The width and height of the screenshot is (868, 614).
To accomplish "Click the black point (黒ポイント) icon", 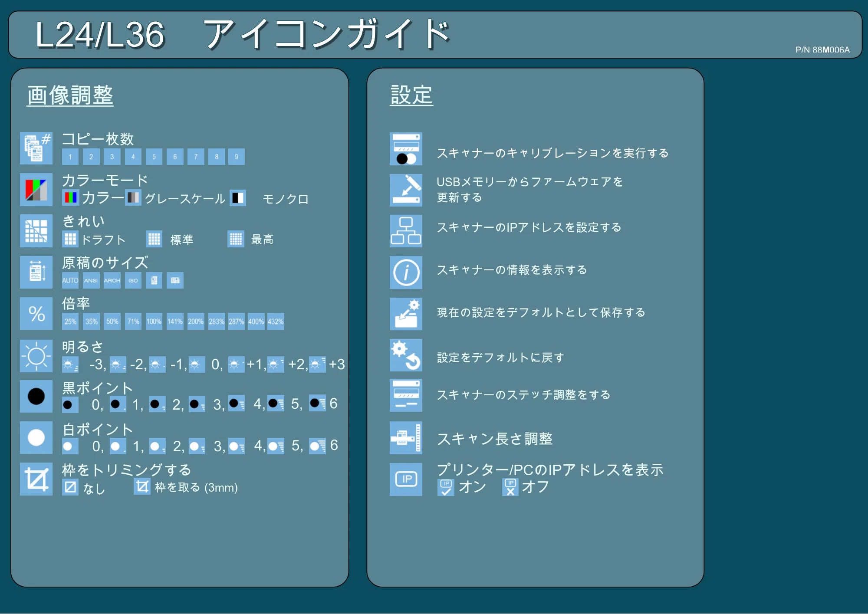I will (x=36, y=396).
